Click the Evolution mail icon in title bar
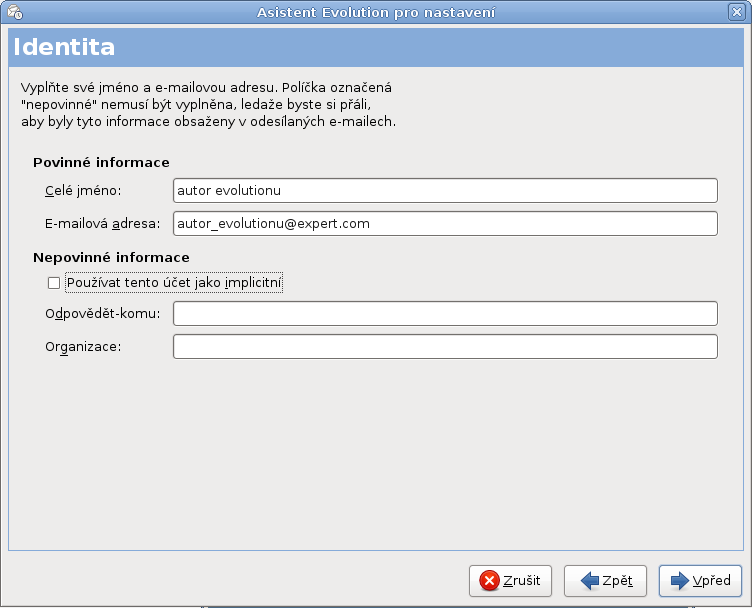The height and width of the screenshot is (608, 752). tap(15, 12)
